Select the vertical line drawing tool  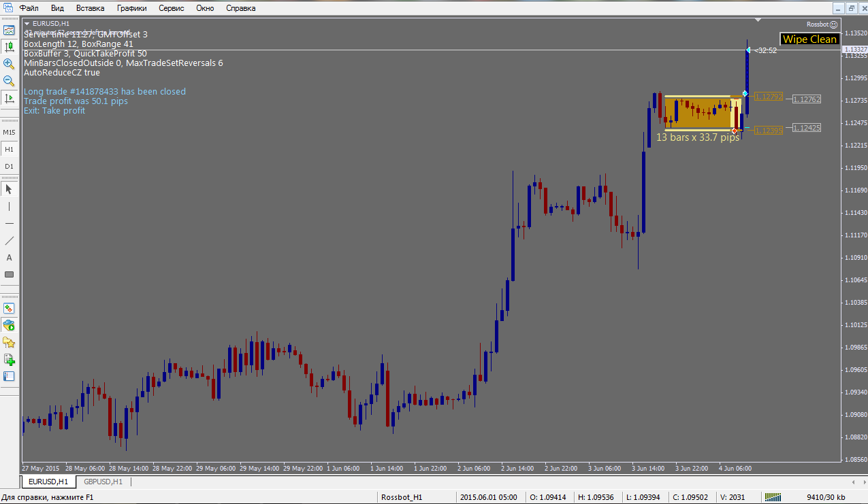9,206
